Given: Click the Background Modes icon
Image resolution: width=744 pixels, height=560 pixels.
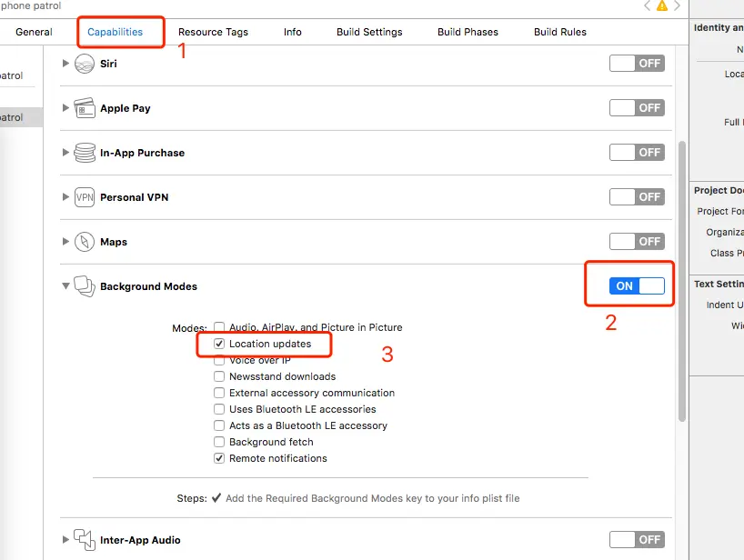Looking at the screenshot, I should (x=85, y=286).
